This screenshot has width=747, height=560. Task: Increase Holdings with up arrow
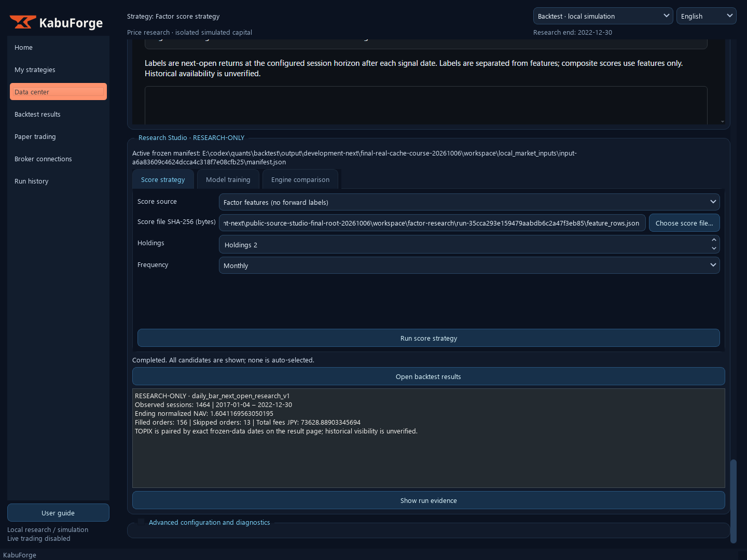click(x=714, y=240)
